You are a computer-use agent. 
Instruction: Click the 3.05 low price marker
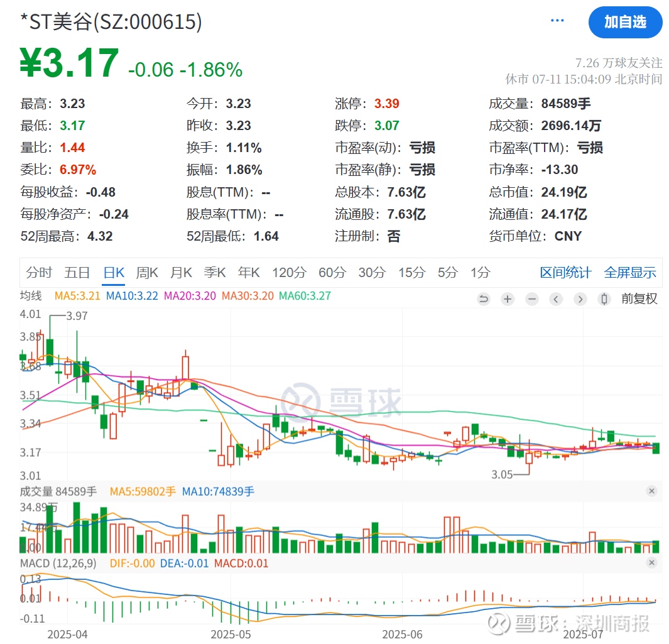(502, 474)
